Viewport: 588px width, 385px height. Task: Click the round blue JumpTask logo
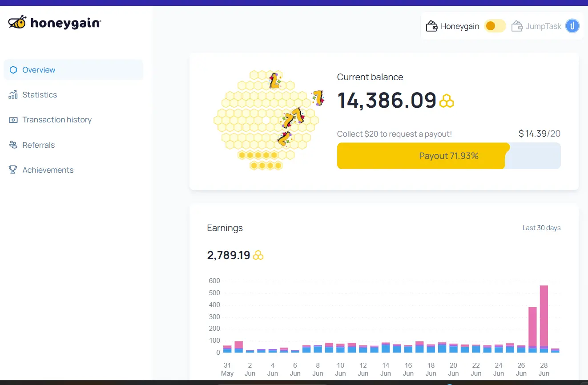[x=572, y=26]
